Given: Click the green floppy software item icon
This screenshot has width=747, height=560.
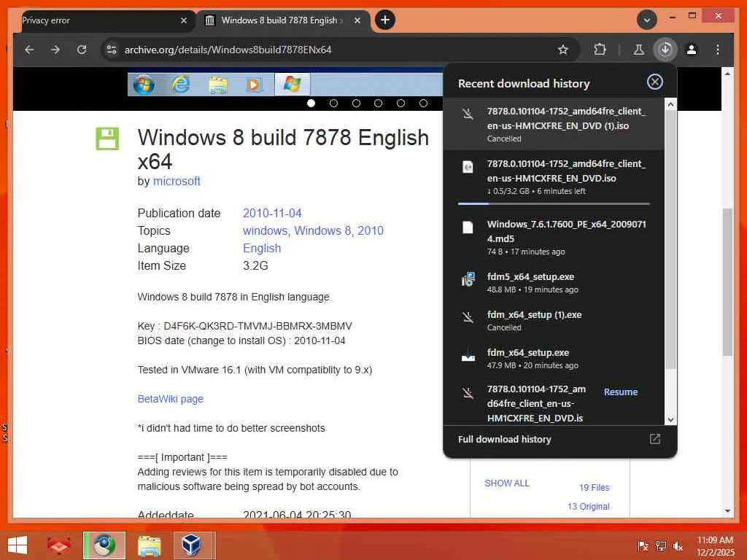Looking at the screenshot, I should 107,139.
